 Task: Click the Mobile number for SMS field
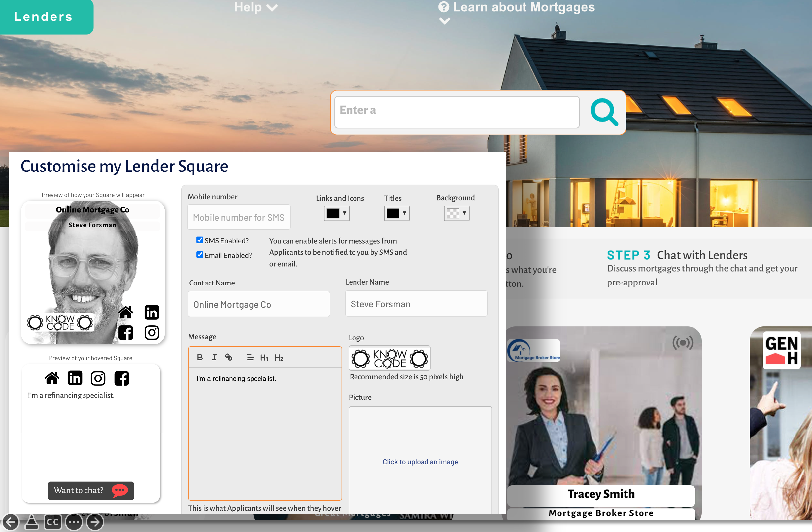(239, 217)
